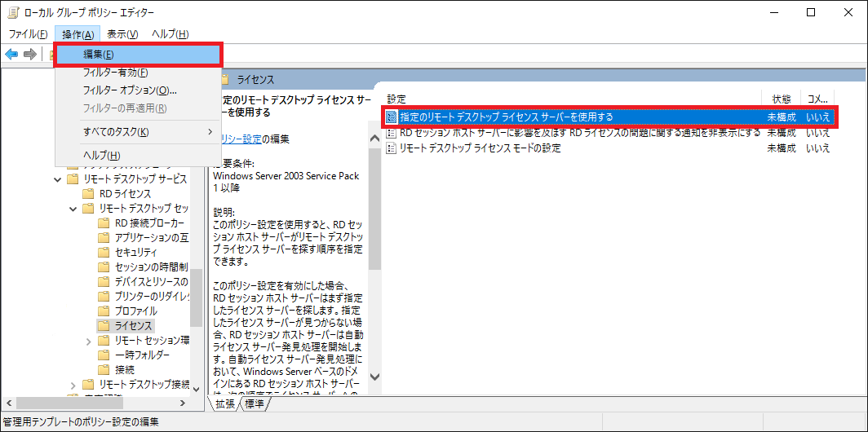Screen dimensions: 868x432
Task: Collapse the リモート デスクトップ サービス tree node
Action: pyautogui.click(x=57, y=179)
